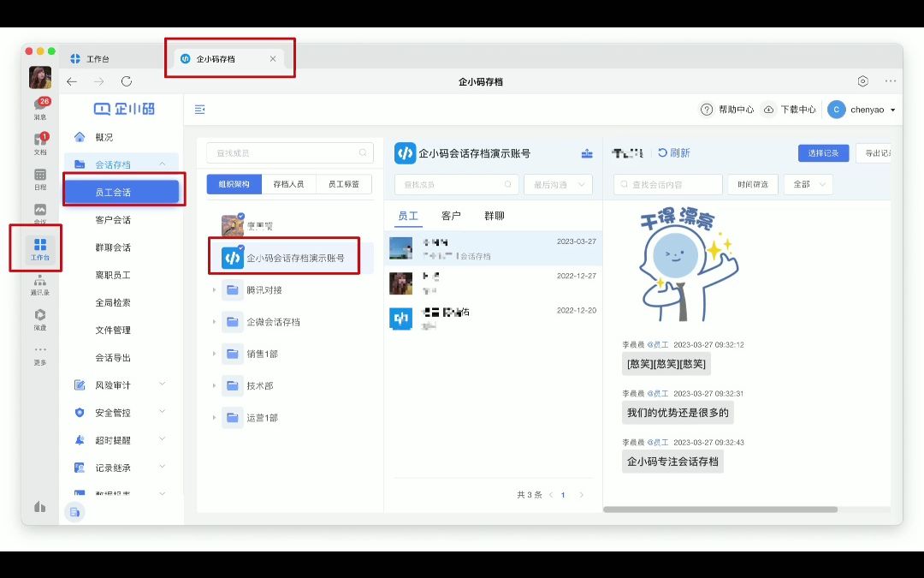Open 文档 documents icon in left dock
Screen dimensions: 924x578
(38, 144)
